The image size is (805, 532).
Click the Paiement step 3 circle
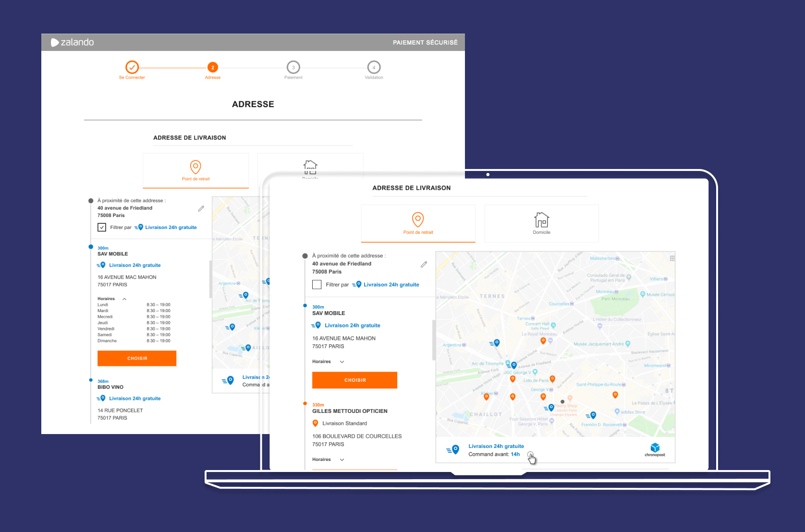[293, 67]
